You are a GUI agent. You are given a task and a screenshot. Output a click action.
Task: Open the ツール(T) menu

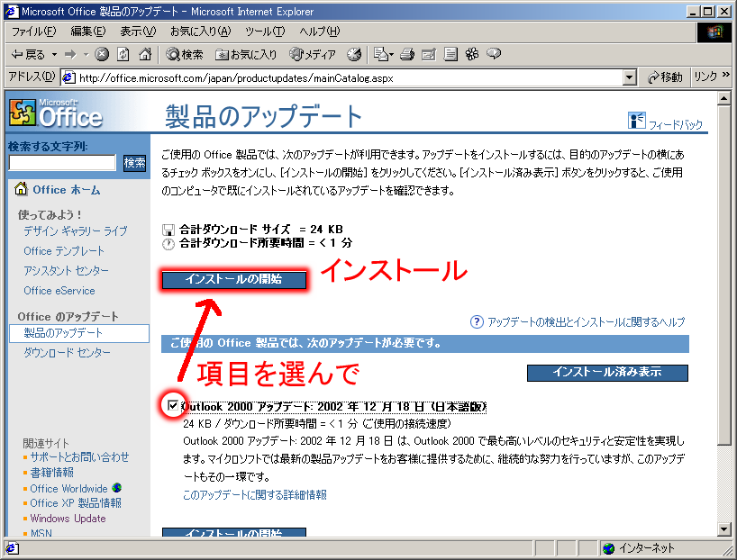(265, 32)
